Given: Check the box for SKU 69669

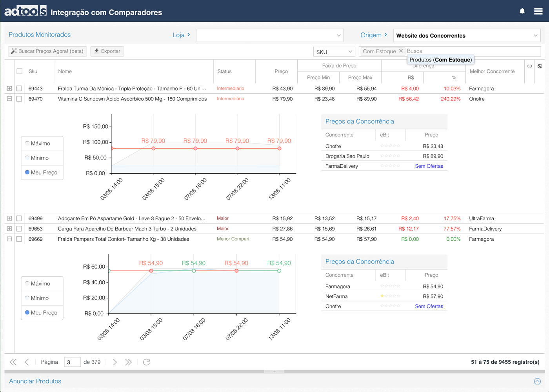Looking at the screenshot, I should [19, 239].
